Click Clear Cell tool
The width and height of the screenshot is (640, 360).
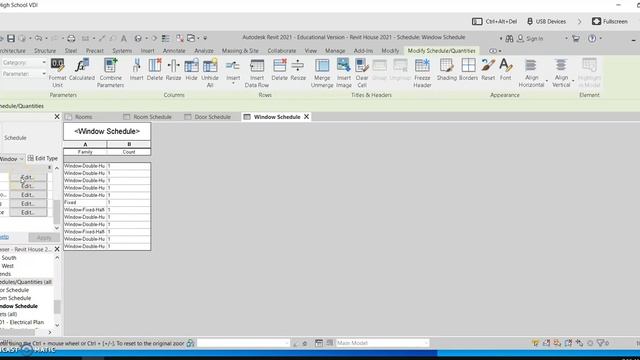coord(362,73)
